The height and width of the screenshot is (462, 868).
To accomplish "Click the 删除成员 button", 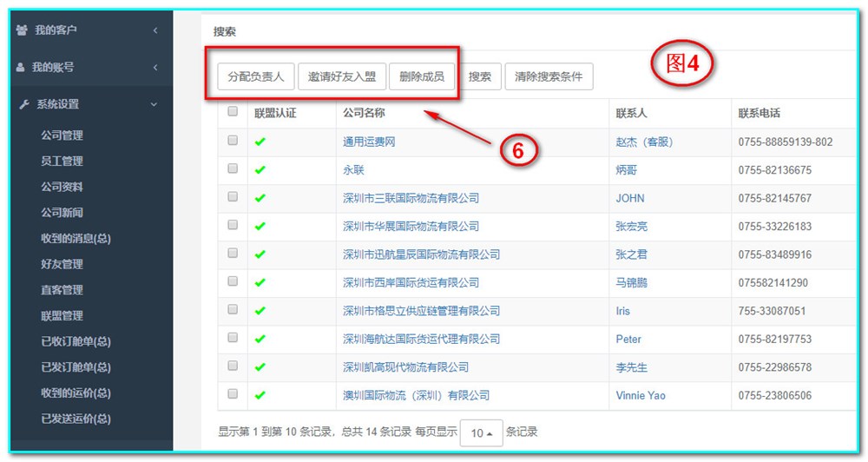I will tap(422, 76).
